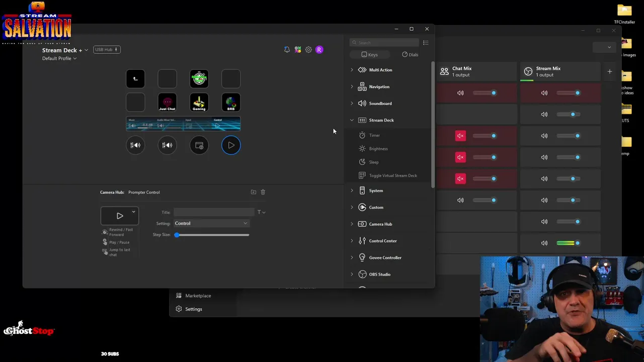Click the action Search field

(x=384, y=43)
